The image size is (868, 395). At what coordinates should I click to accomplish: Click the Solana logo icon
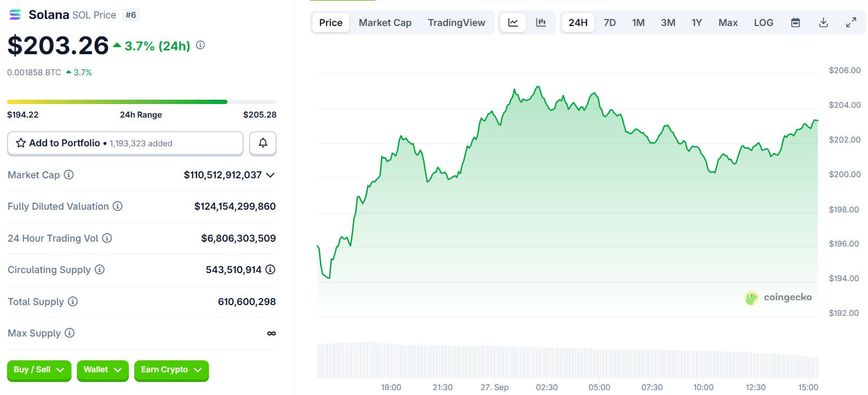pyautogui.click(x=15, y=15)
